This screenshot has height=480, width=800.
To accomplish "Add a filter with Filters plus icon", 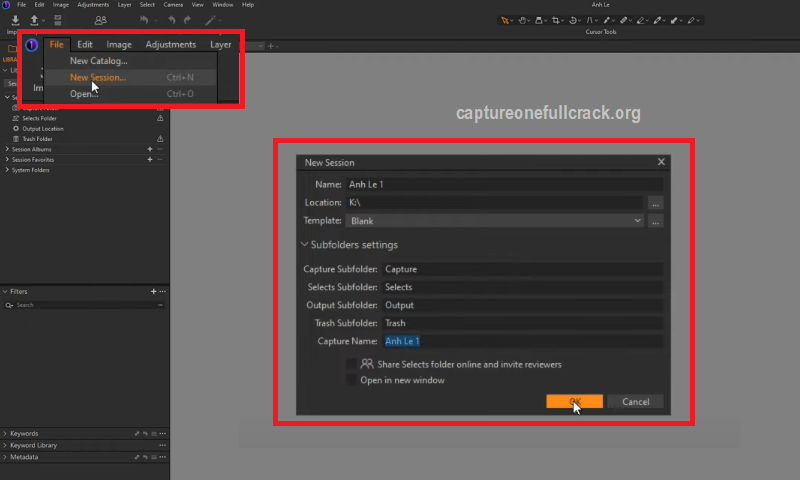I will (x=154, y=291).
